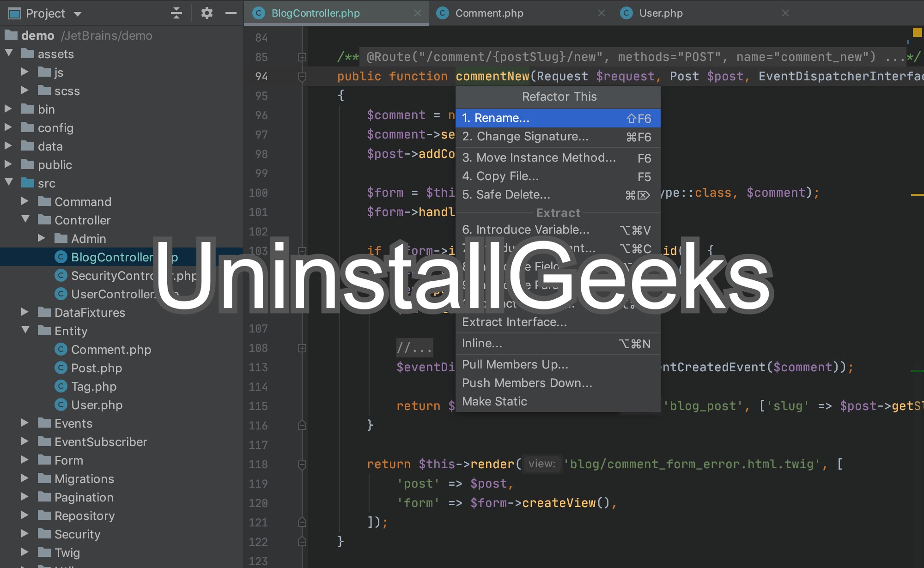Click the collapse all icon in Project panel

(176, 13)
